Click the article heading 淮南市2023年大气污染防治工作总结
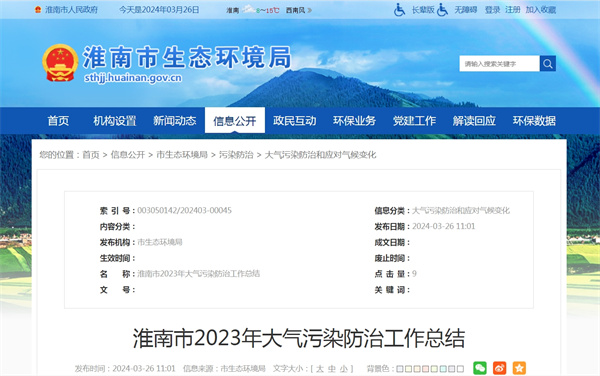600x376 pixels. (299, 338)
